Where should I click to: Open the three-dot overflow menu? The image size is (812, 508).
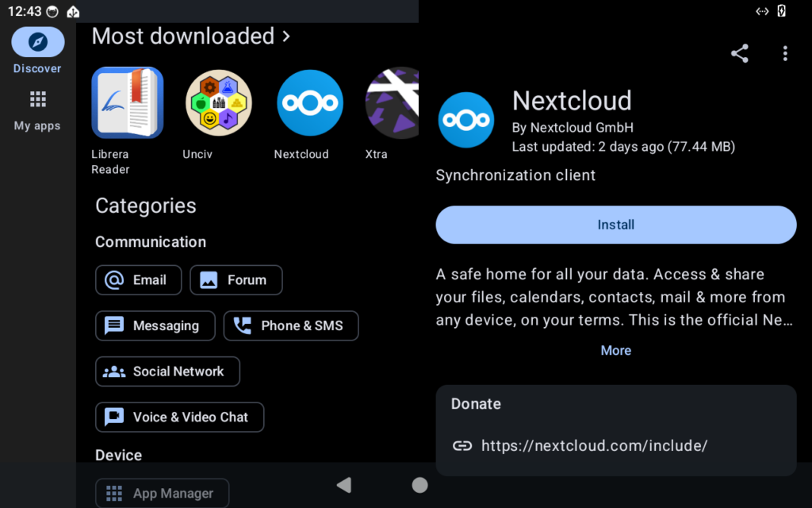(x=785, y=53)
